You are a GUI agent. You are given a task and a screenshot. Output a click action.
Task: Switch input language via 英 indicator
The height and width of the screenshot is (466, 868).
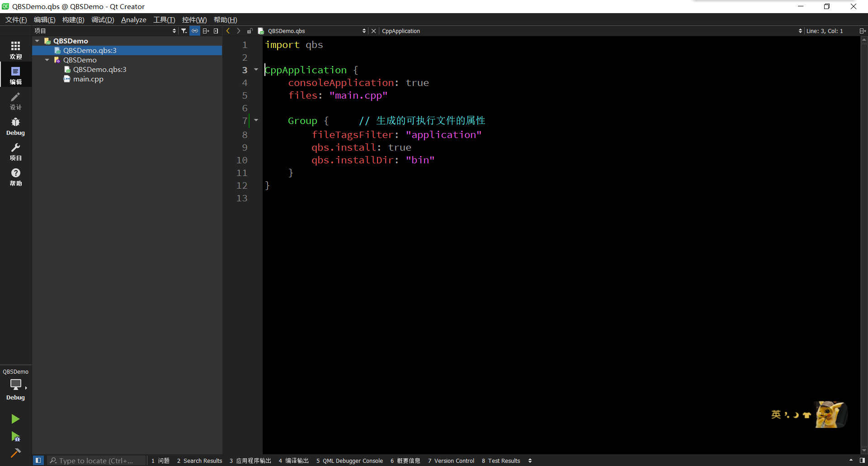[776, 414]
